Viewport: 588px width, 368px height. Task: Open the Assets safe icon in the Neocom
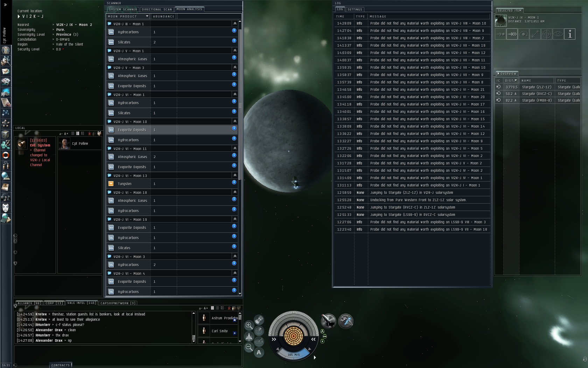coord(6,134)
